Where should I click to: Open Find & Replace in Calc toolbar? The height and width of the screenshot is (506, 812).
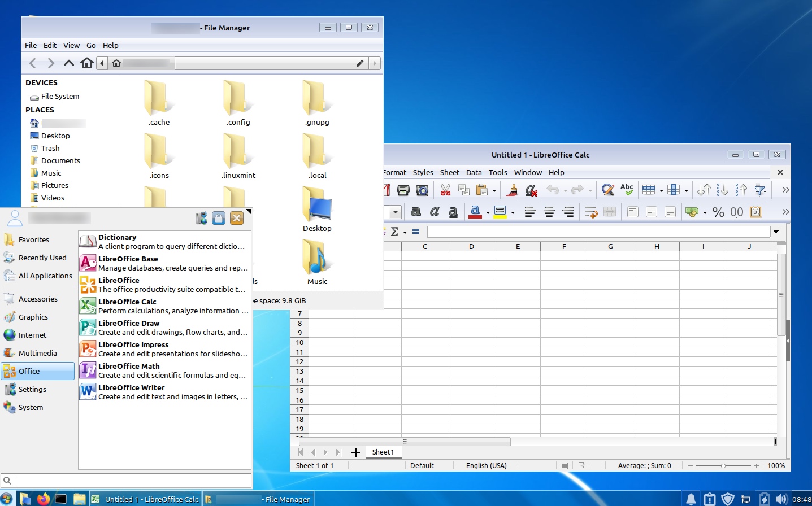607,190
